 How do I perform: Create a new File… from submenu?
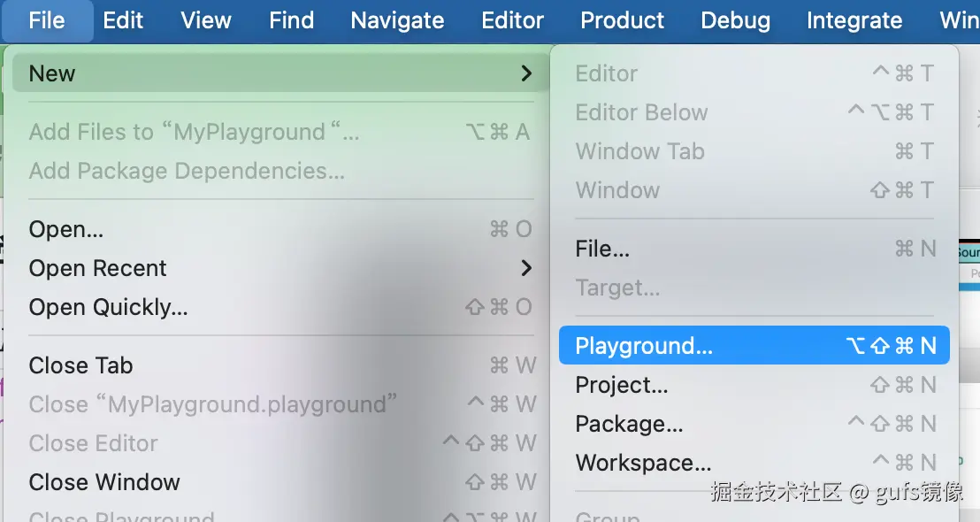tap(602, 249)
